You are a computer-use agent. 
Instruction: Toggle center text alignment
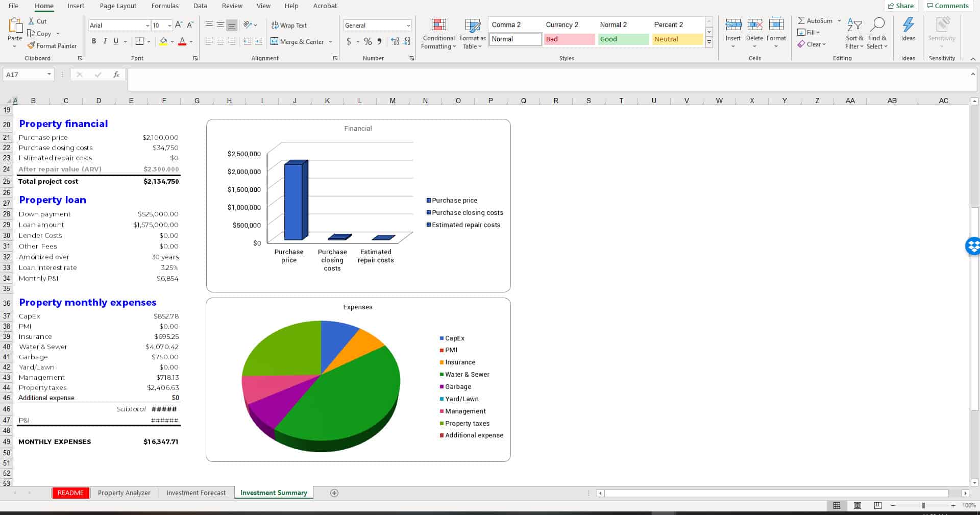(x=220, y=41)
